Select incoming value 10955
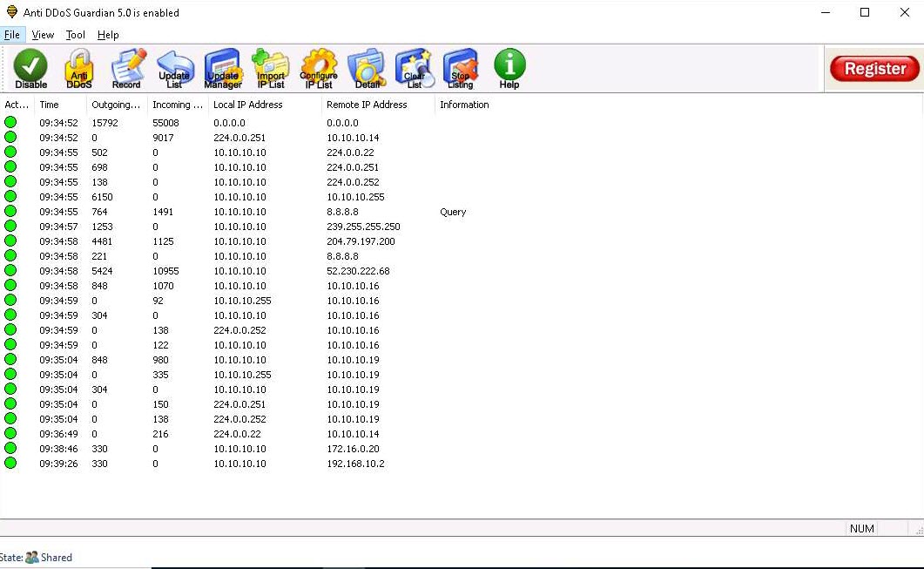This screenshot has width=924, height=569. click(165, 271)
